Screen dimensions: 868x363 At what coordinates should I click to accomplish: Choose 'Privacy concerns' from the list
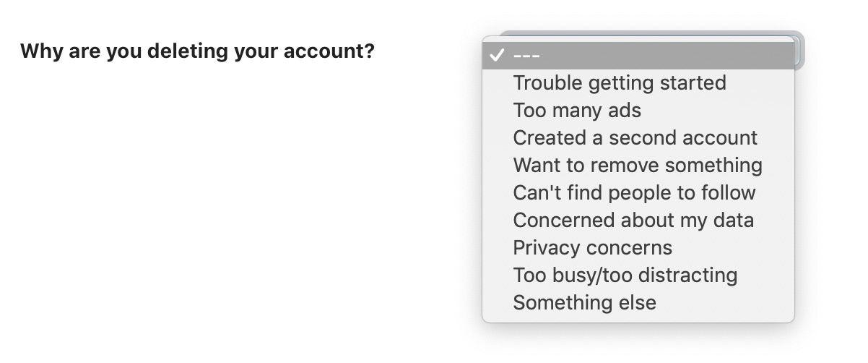click(592, 248)
